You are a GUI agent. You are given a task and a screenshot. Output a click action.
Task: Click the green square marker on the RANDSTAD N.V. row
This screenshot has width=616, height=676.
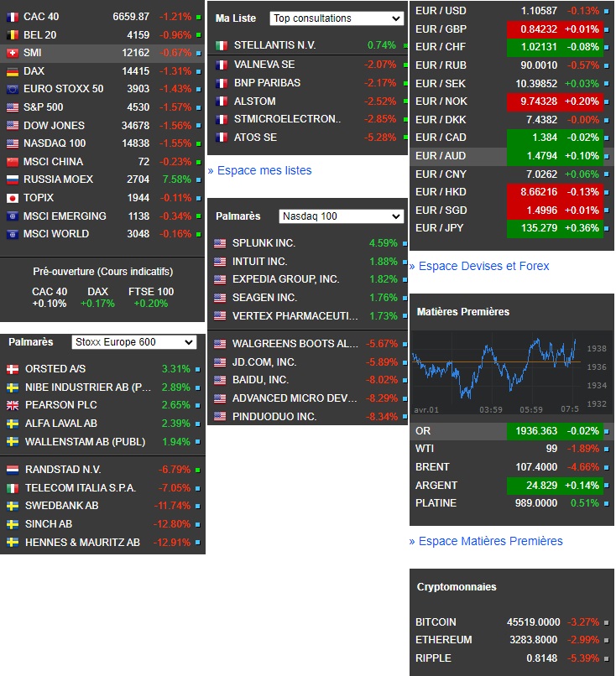[197, 470]
